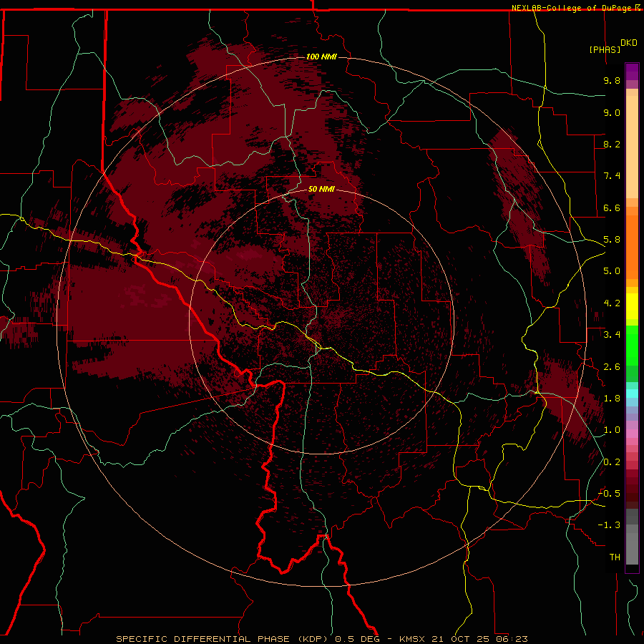
Task: Click the 6.6 scale value
Action: (x=612, y=208)
